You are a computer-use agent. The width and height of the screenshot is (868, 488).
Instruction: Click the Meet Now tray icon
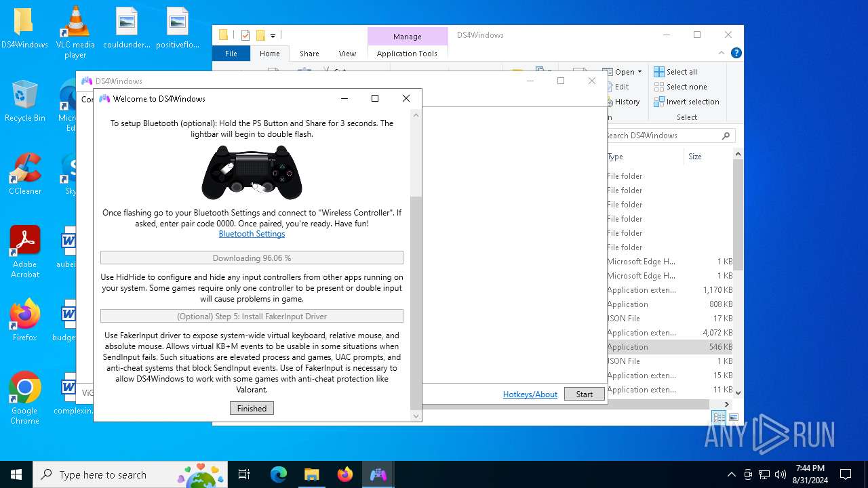click(748, 474)
